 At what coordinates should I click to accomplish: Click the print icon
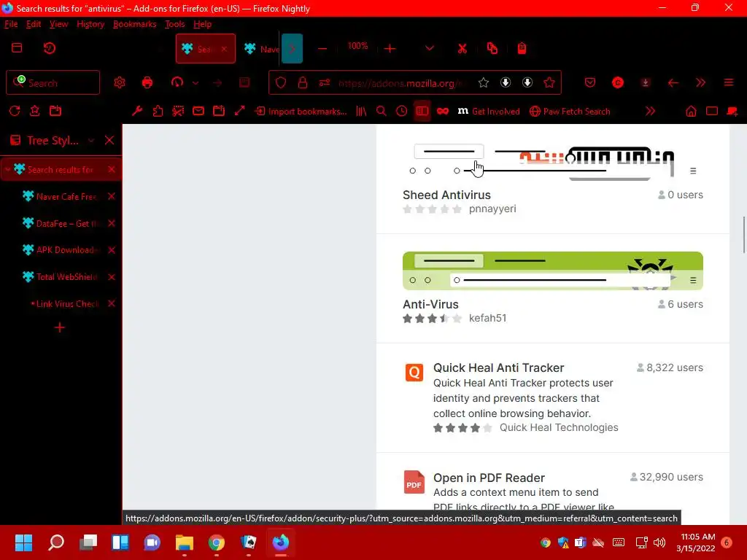click(147, 82)
